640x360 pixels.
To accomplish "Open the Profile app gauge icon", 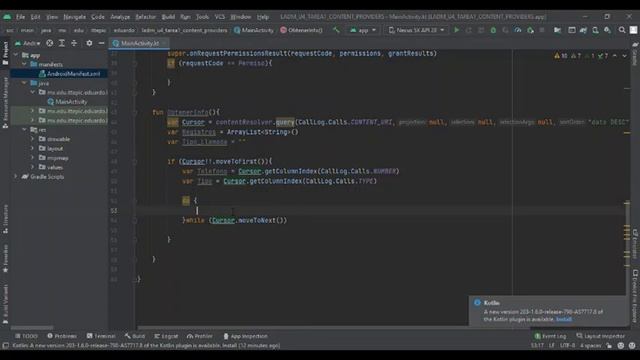I will tap(518, 30).
